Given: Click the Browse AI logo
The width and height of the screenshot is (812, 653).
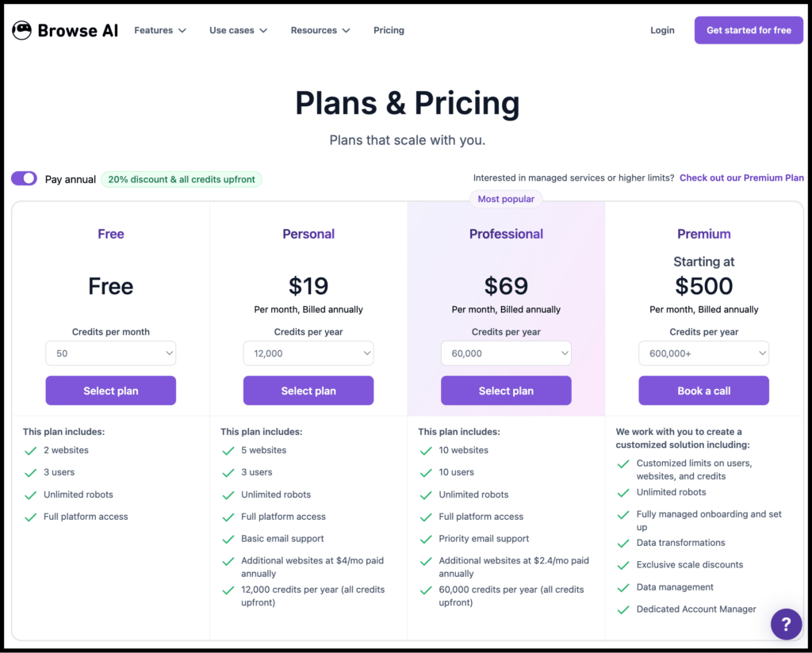Looking at the screenshot, I should tap(64, 30).
